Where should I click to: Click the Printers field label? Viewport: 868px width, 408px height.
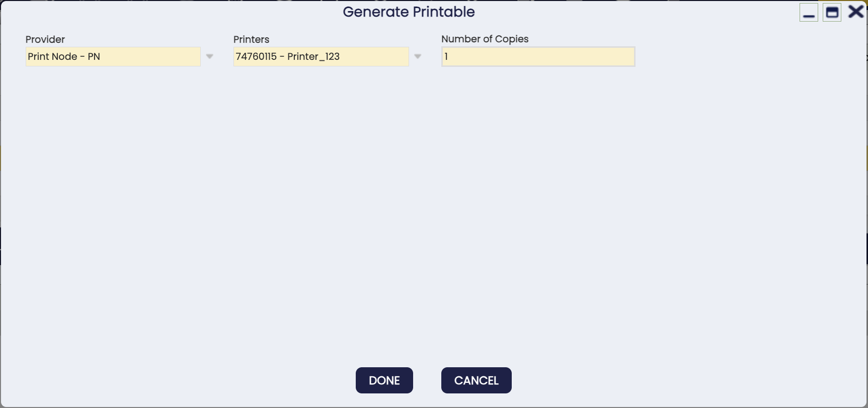click(x=251, y=39)
